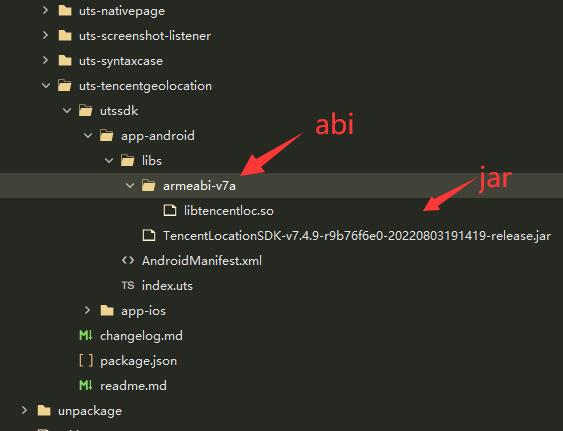Click the markdown icon beside readme.md

pos(86,385)
